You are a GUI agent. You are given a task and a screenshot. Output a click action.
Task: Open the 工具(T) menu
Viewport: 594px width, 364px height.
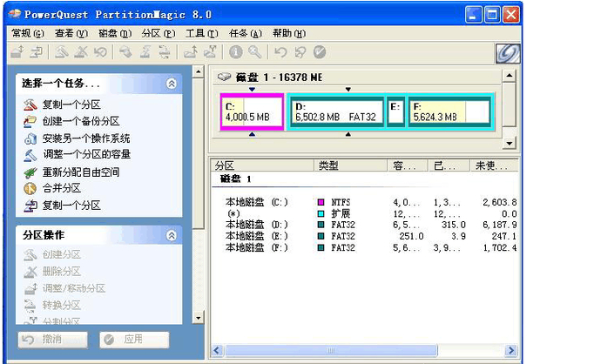click(202, 33)
